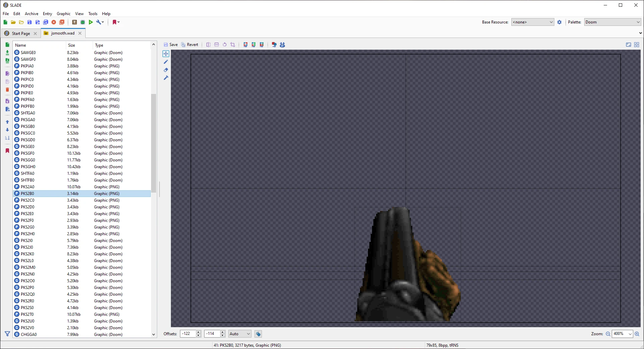The width and height of the screenshot is (644, 349).
Task: Click the zoom in magnifier icon
Action: 637,334
